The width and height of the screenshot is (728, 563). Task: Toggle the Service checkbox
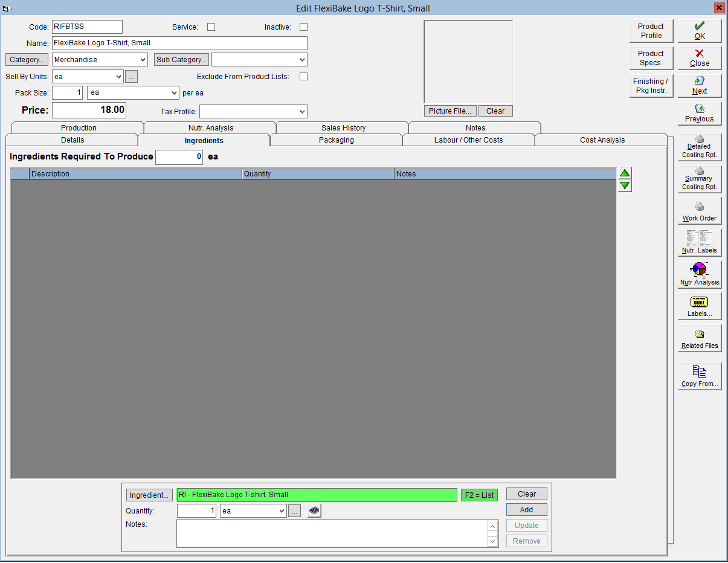coord(211,27)
